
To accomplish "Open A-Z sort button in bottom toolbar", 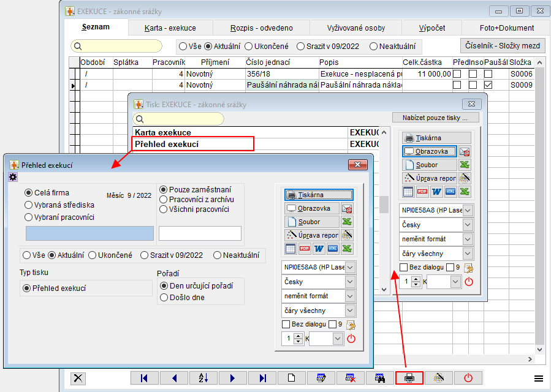I will click(203, 379).
